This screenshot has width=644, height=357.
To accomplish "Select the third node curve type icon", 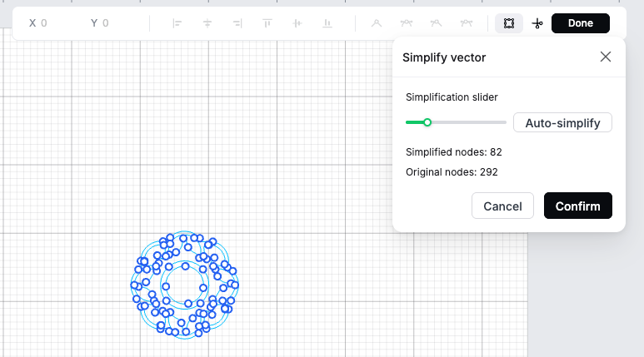I will [436, 23].
